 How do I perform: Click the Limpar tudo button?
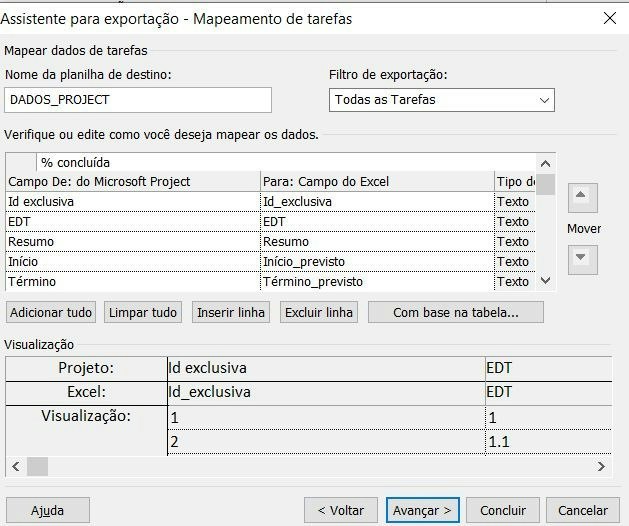(x=143, y=312)
